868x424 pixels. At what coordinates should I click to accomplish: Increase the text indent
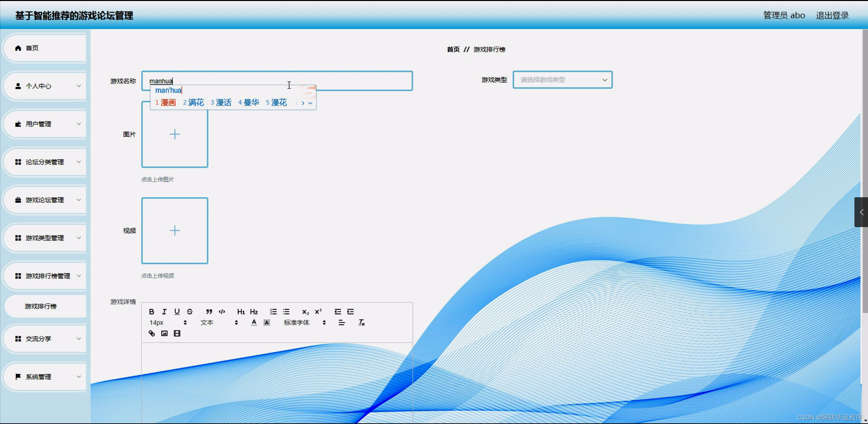(x=351, y=311)
